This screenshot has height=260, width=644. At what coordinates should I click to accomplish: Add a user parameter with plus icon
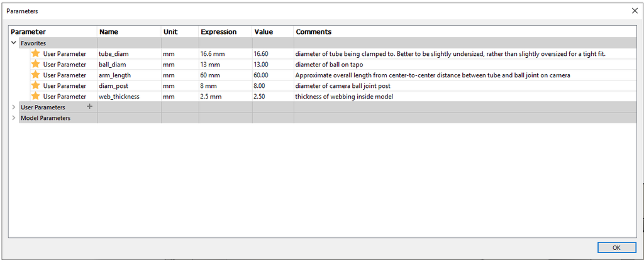pyautogui.click(x=89, y=107)
